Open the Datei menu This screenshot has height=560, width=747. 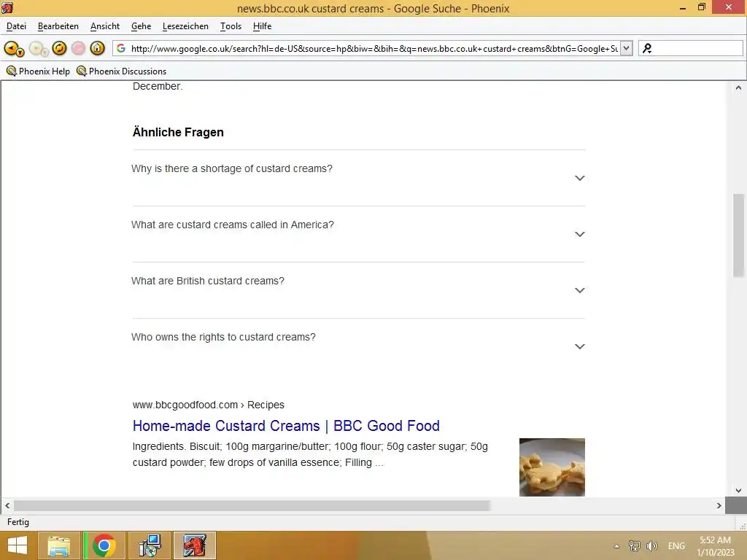tap(16, 26)
